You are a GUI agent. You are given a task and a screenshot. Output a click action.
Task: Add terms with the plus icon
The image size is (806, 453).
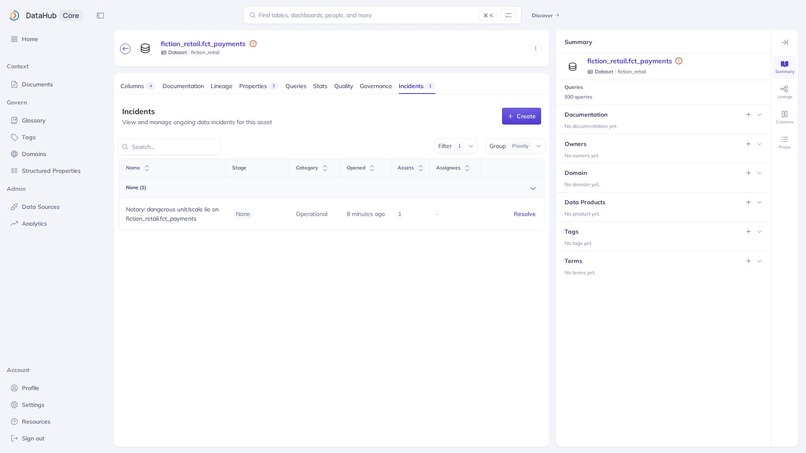click(748, 261)
